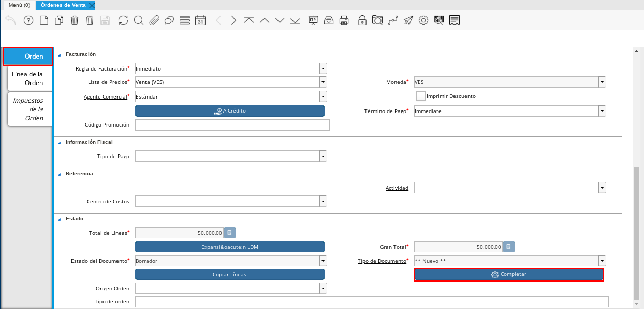
Task: Open the Moneda dropdown
Action: point(602,82)
